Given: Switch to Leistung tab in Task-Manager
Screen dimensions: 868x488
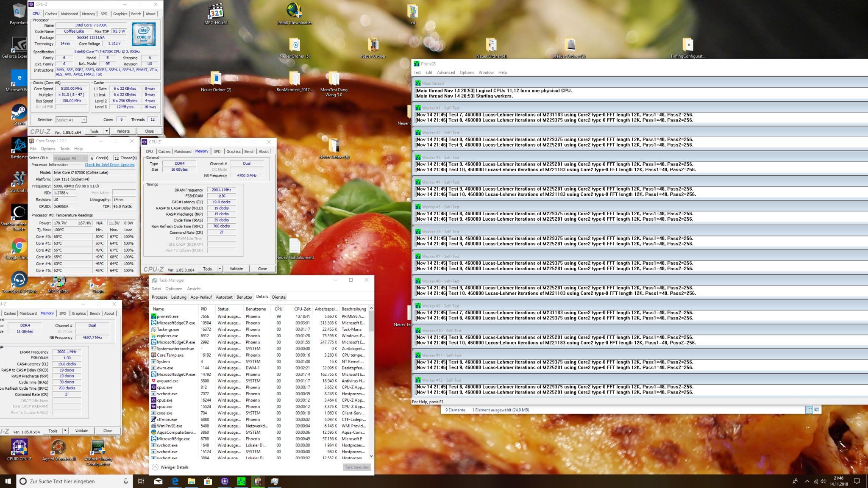Looking at the screenshot, I should [x=178, y=297].
